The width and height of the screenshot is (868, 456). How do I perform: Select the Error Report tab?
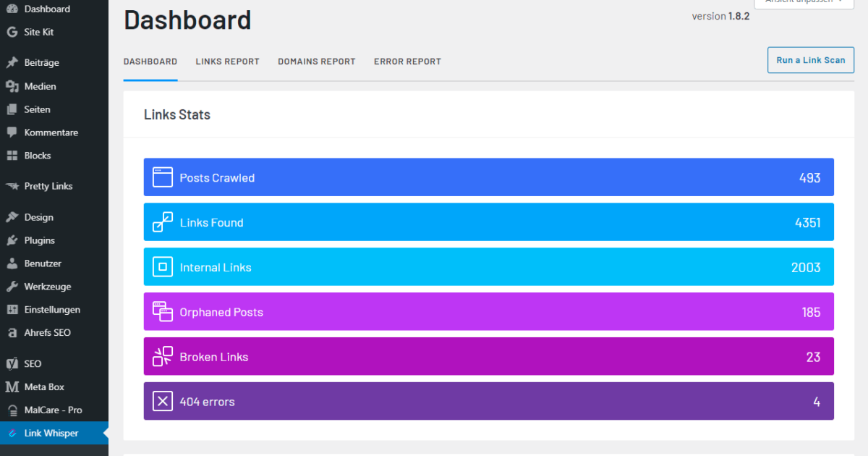click(407, 62)
